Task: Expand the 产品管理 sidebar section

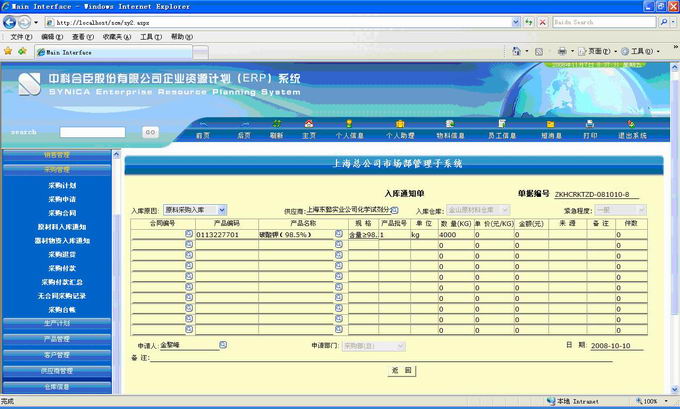Action: tap(57, 339)
